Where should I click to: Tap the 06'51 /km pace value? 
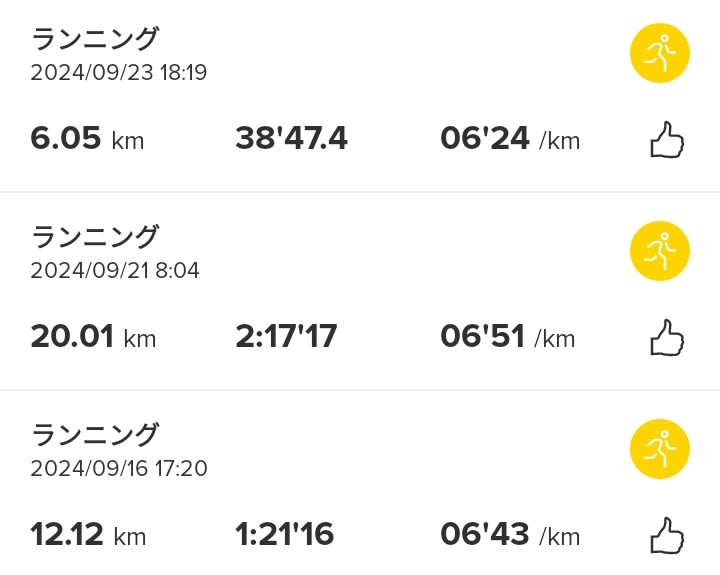[x=507, y=337]
